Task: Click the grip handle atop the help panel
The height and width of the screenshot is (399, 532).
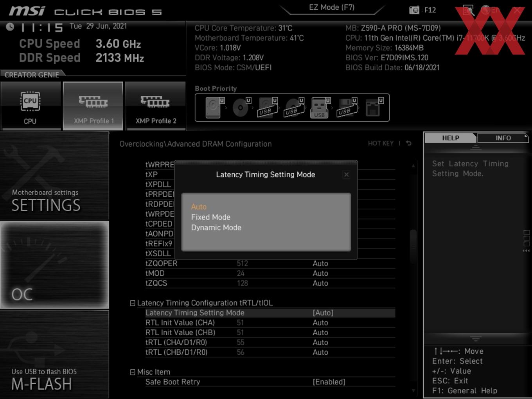Action: 476,147
